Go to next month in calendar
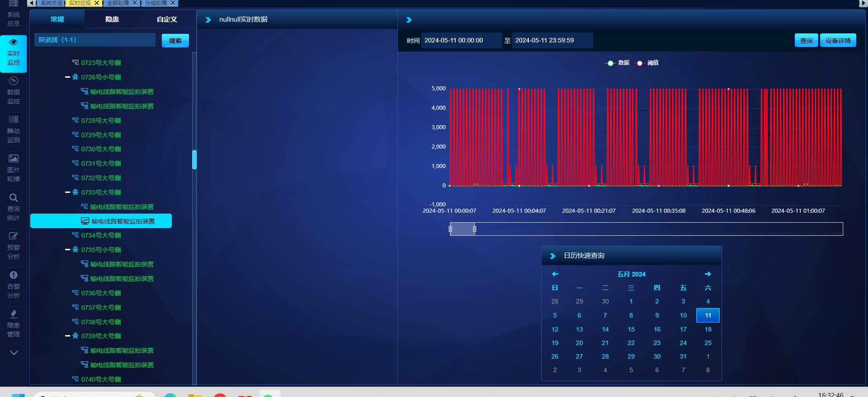 tap(708, 274)
